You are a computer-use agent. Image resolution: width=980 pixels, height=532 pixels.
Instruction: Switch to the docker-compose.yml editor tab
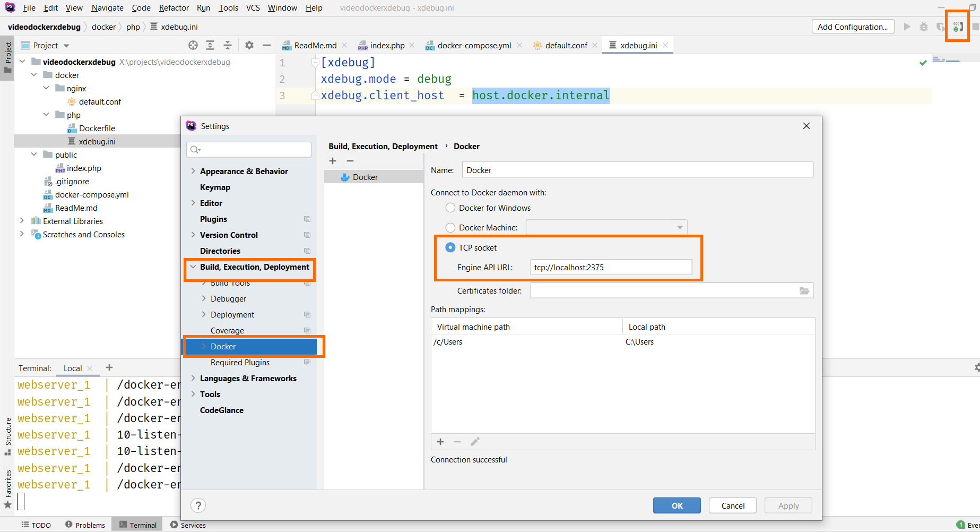(x=474, y=45)
